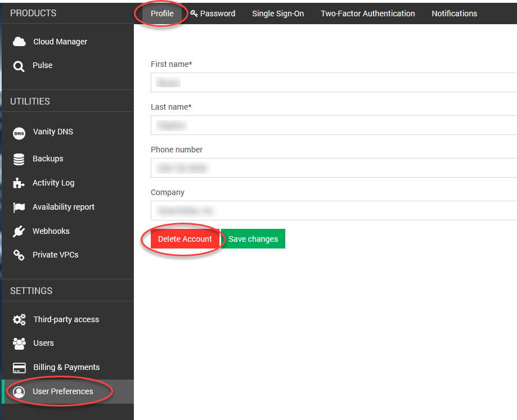Open the Profile tab
This screenshot has height=420, width=517.
pos(162,13)
